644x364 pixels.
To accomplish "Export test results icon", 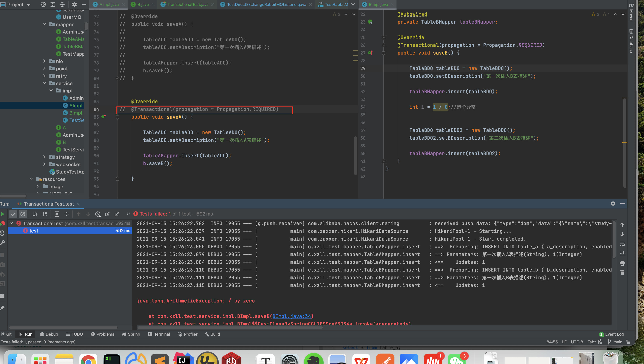I will [117, 214].
